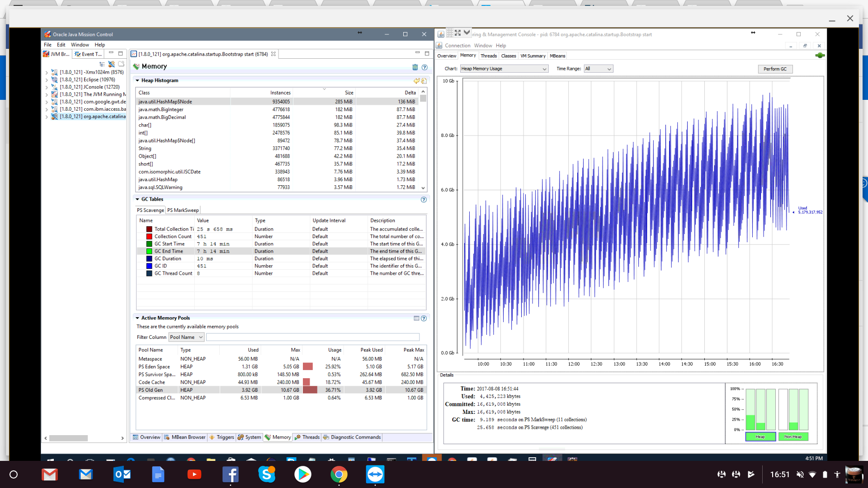Screen dimensions: 868x488
Task: Click Active Memory Pools table settings icon
Action: (x=416, y=318)
